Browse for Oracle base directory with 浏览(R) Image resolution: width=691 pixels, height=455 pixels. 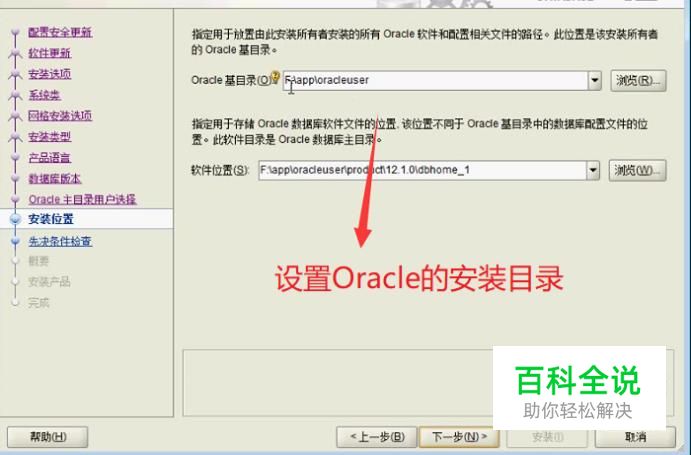[x=638, y=81]
